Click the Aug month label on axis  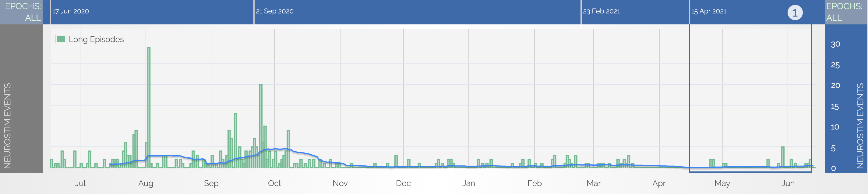click(x=146, y=183)
